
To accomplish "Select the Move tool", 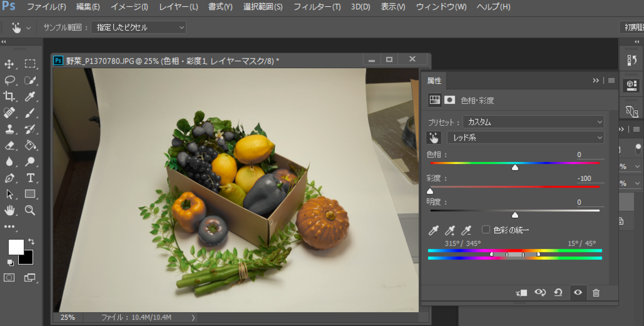I will point(9,64).
